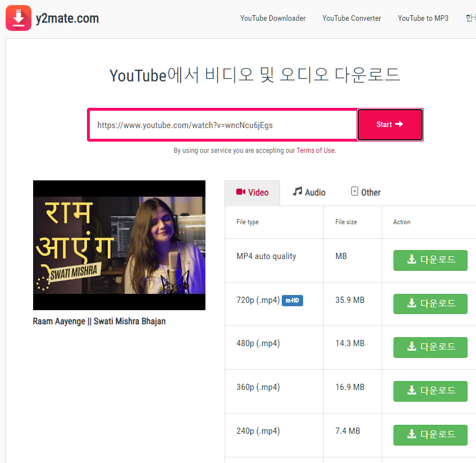
Task: Click the y2mate.com logo icon
Action: pos(18,17)
